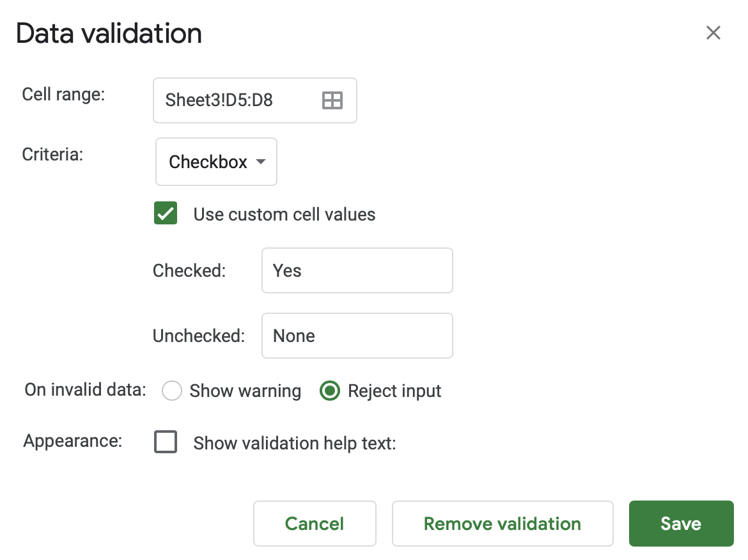Click the Sheet3!D5:D8 cell range field

[x=237, y=100]
